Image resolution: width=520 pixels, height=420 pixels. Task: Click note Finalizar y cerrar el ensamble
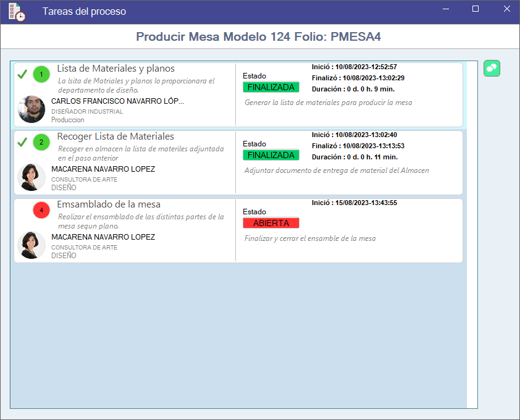310,238
